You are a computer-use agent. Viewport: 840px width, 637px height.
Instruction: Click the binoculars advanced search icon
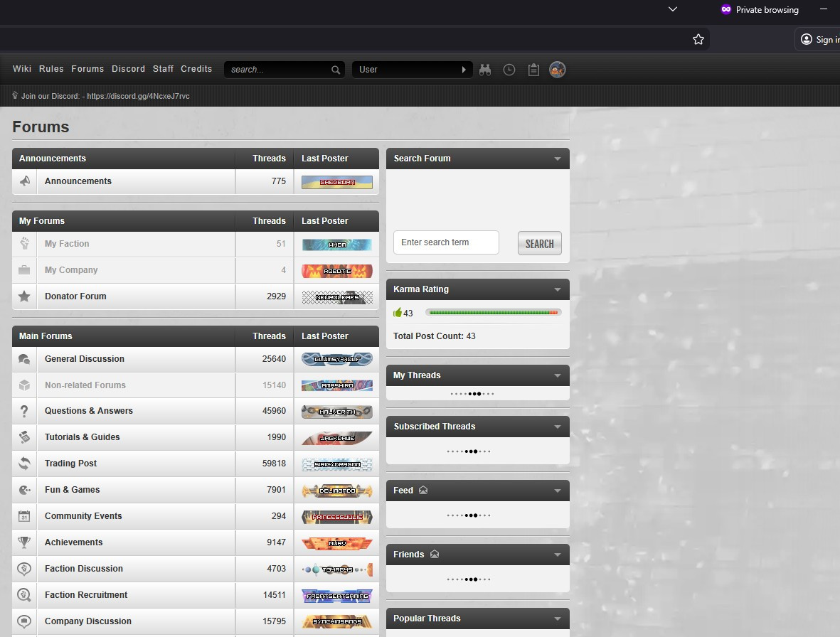485,70
